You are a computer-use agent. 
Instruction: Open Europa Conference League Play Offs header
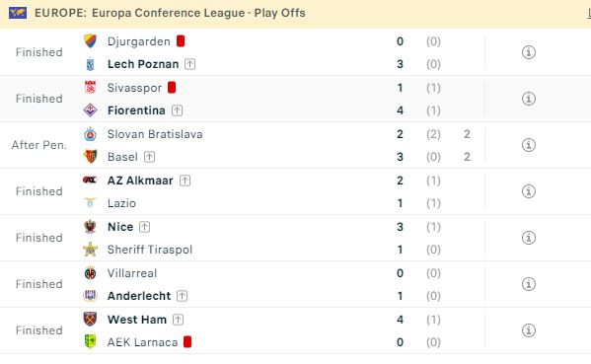[170, 13]
